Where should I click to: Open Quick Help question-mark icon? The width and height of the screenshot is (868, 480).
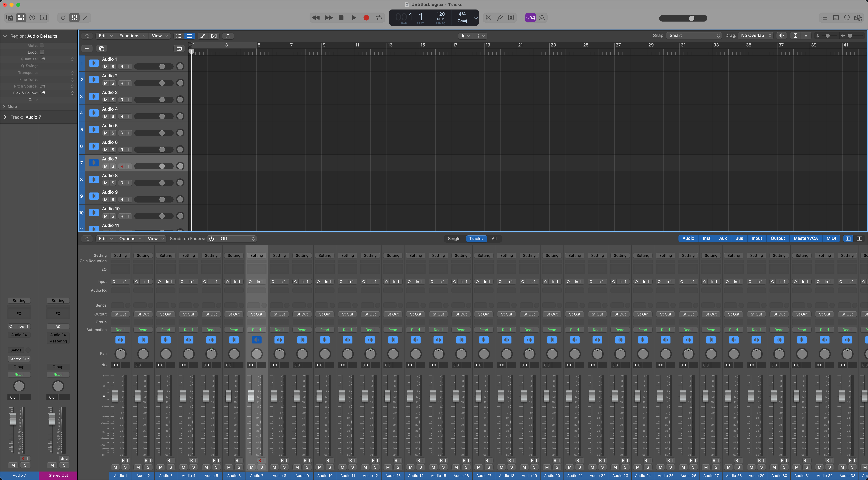32,17
